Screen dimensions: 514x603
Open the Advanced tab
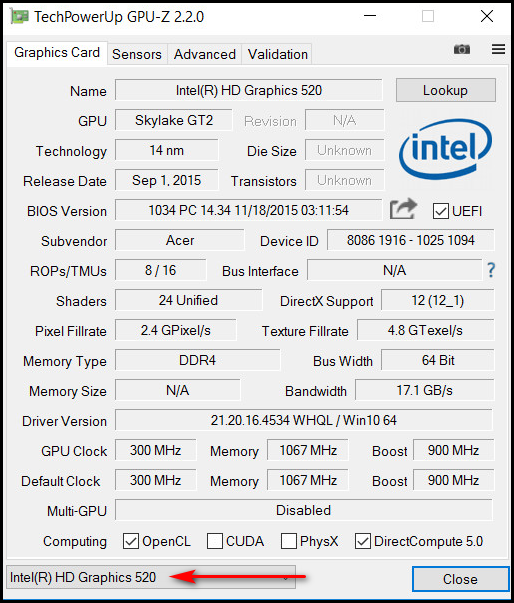point(205,54)
